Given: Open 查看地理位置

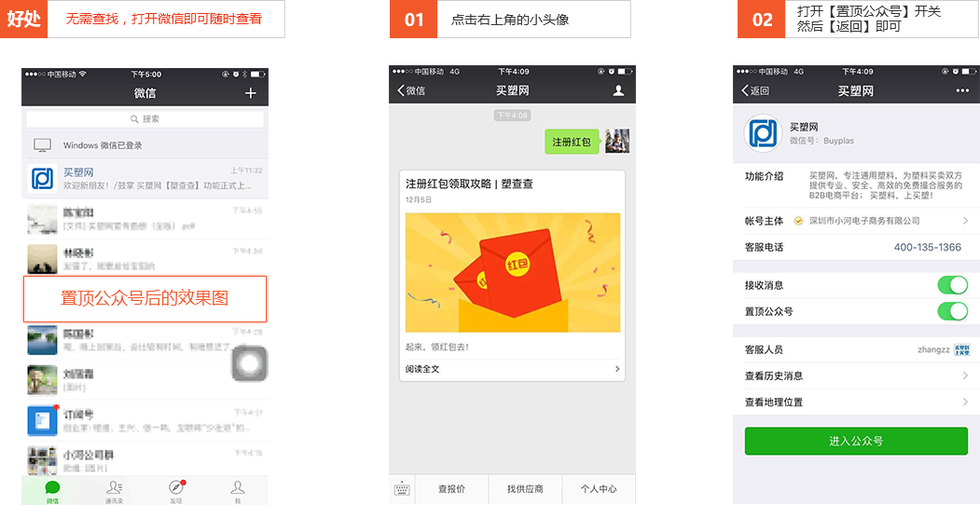Looking at the screenshot, I should [856, 402].
